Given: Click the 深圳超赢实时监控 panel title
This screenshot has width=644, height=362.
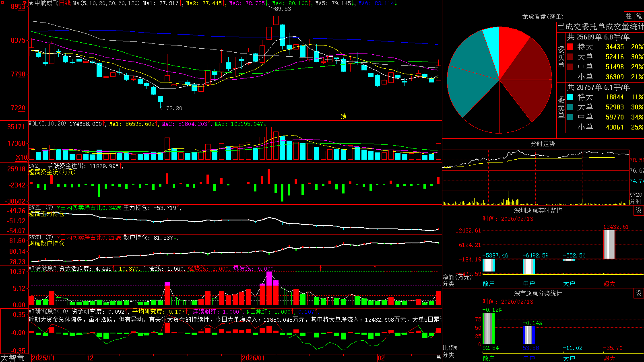Looking at the screenshot, I should (x=538, y=210).
